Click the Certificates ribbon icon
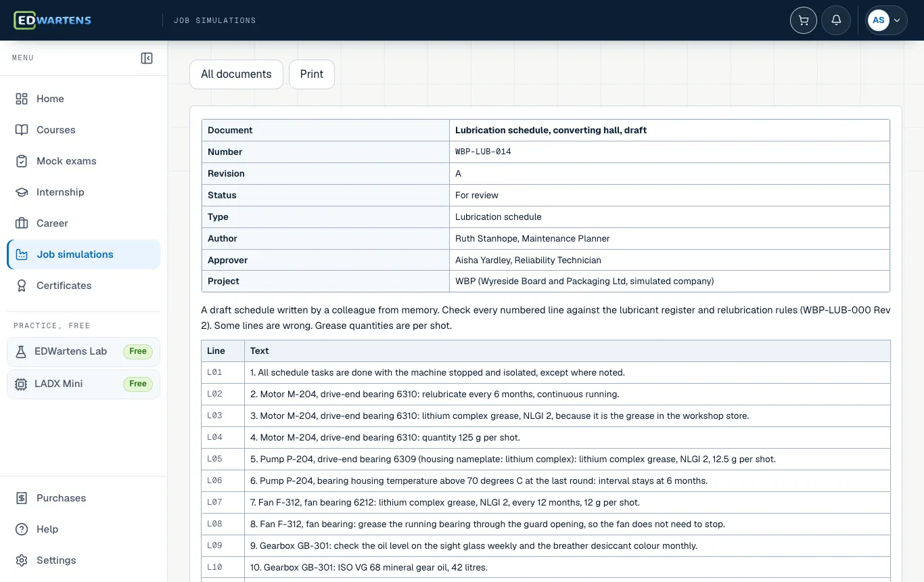 tap(22, 286)
